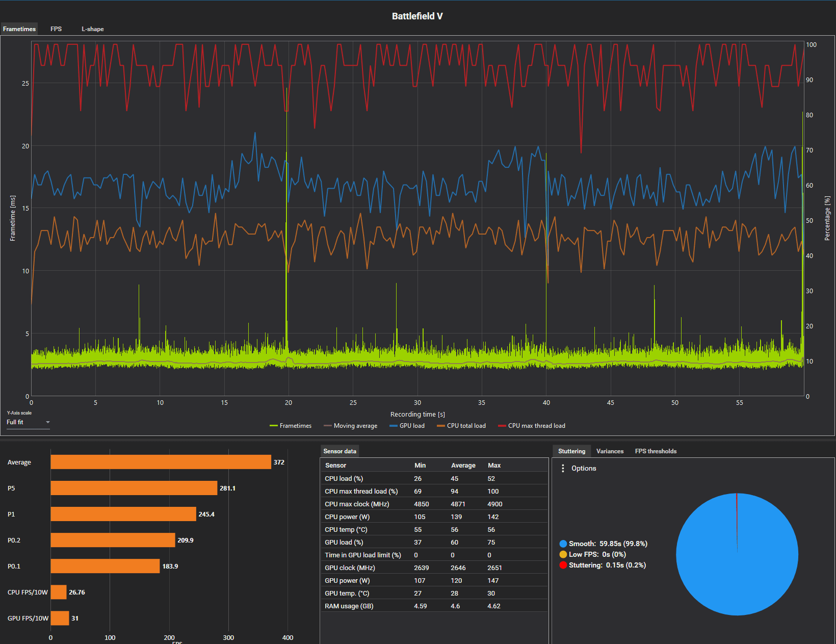Toggle the GPU load legend entry
Viewport: 836px width, 644px height.
407,426
